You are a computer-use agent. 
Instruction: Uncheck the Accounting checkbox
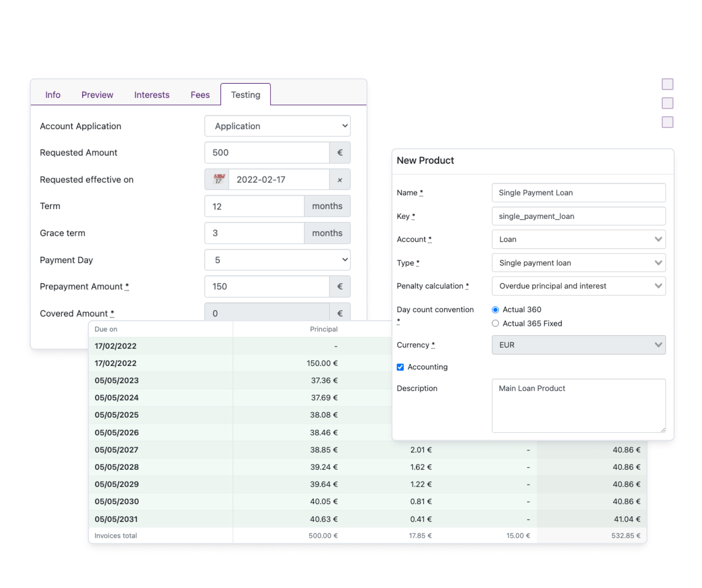pyautogui.click(x=401, y=367)
